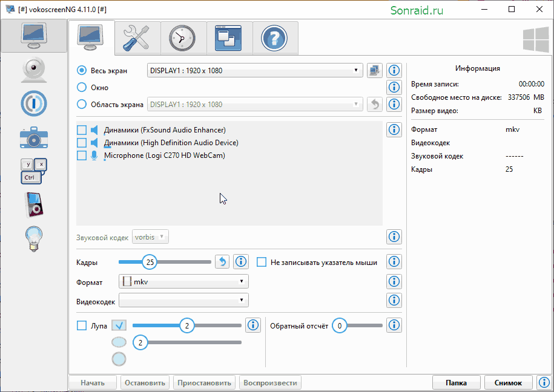Viewport: 554px width, 392px height.
Task: Select the ellipse magnifier shape button
Action: 119,342
